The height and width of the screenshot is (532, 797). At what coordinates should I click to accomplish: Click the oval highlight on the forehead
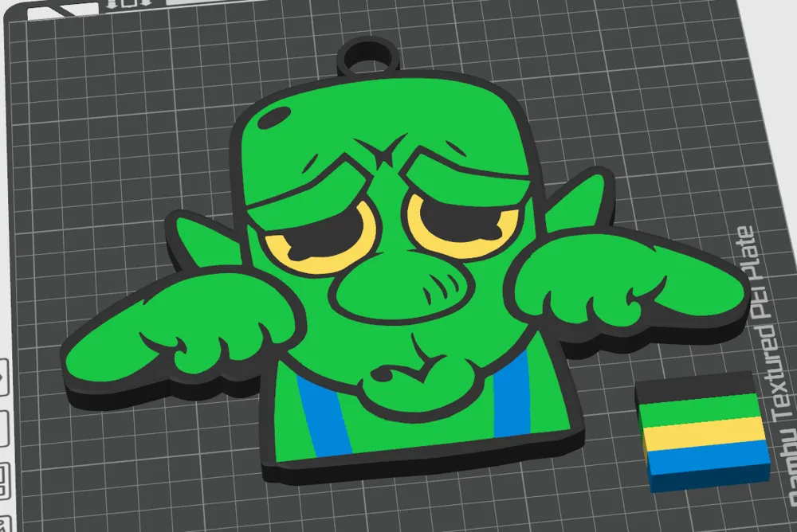(273, 117)
